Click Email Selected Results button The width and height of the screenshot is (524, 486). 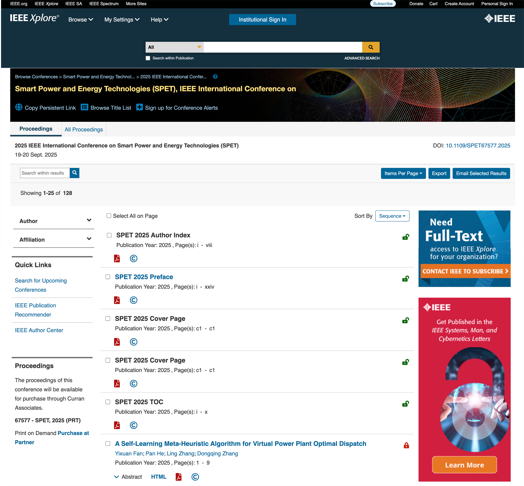click(x=481, y=173)
